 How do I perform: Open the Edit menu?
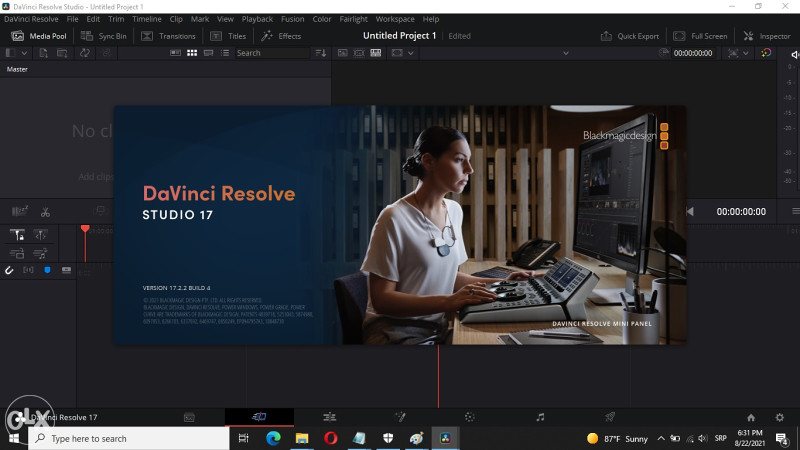(x=93, y=19)
